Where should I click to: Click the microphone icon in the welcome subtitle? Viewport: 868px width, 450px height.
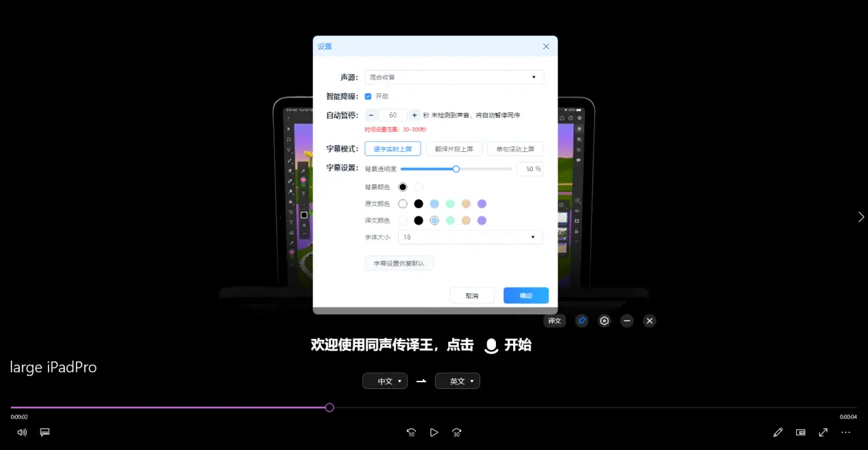click(491, 345)
